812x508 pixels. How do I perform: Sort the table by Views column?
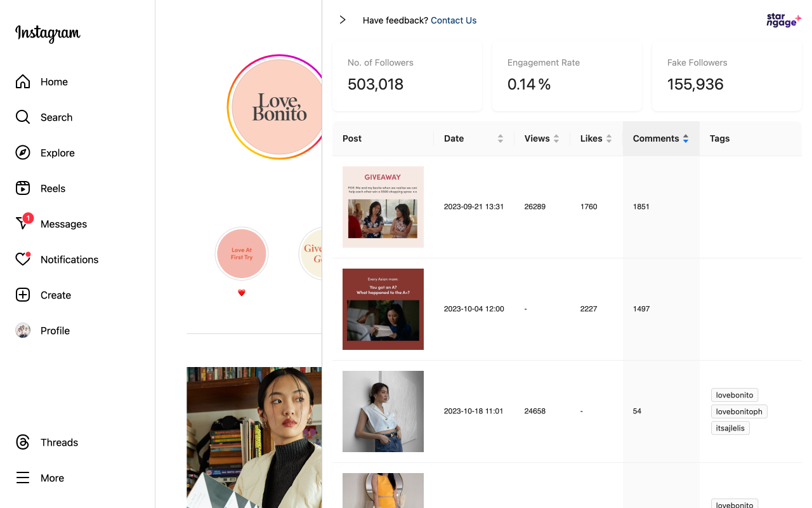tap(557, 138)
